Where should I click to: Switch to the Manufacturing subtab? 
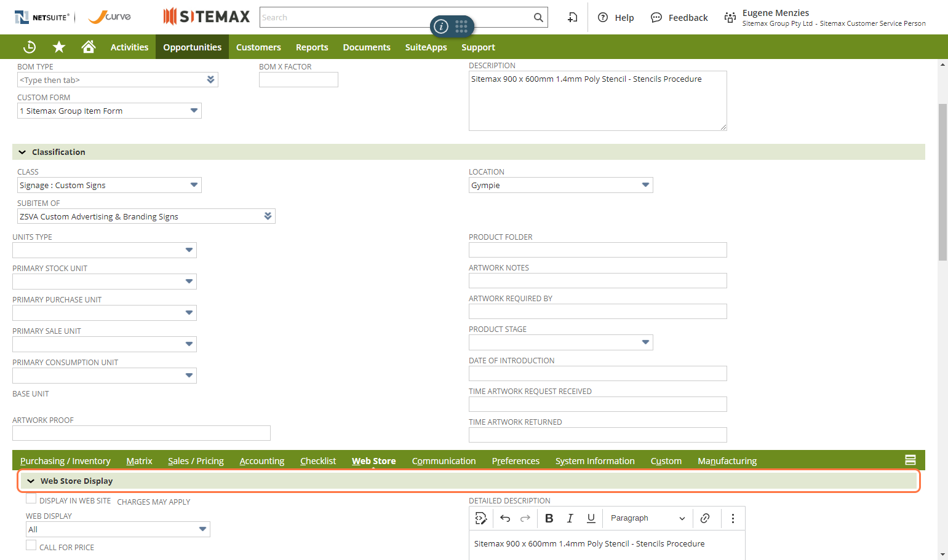click(727, 461)
